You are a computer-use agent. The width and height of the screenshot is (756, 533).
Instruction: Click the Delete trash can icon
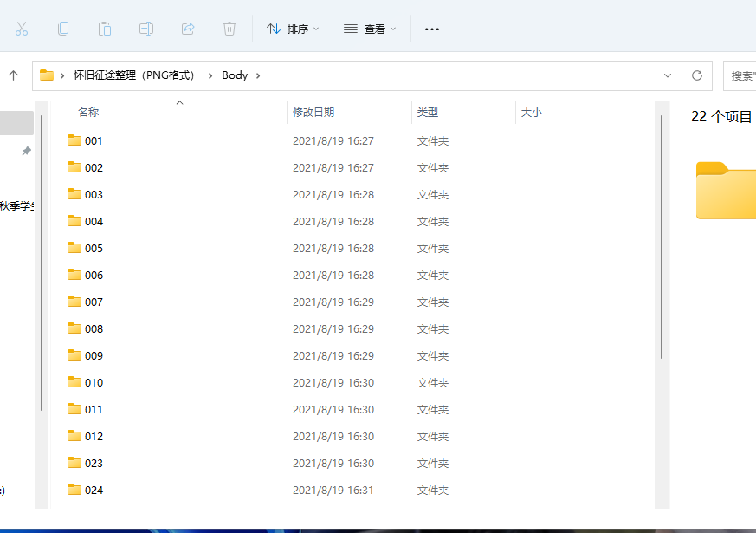point(229,29)
